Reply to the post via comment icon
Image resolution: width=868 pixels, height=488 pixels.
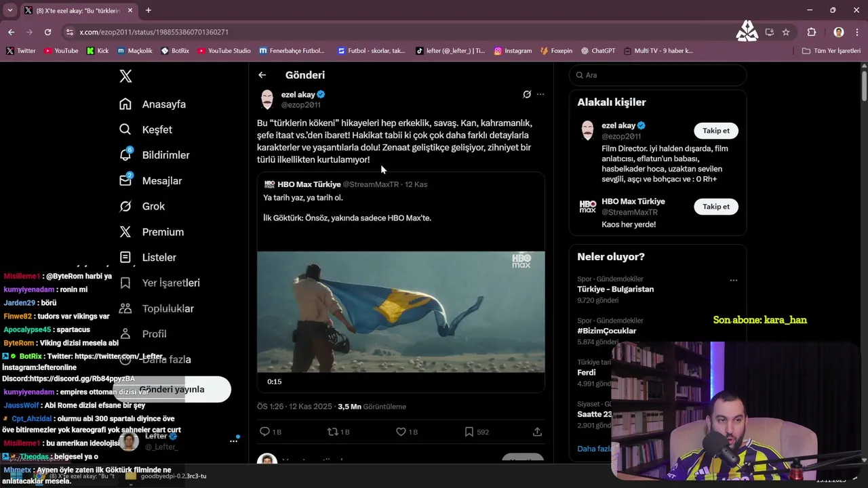(x=265, y=432)
